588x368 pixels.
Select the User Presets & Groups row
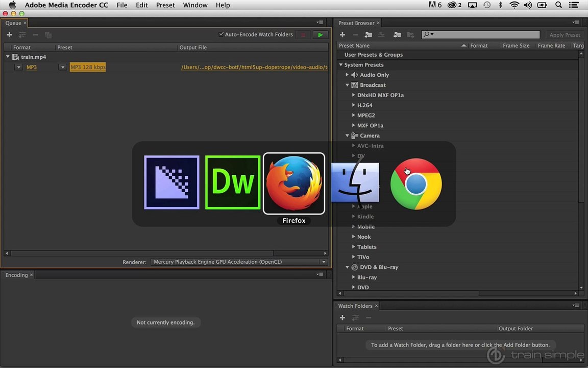click(x=457, y=55)
